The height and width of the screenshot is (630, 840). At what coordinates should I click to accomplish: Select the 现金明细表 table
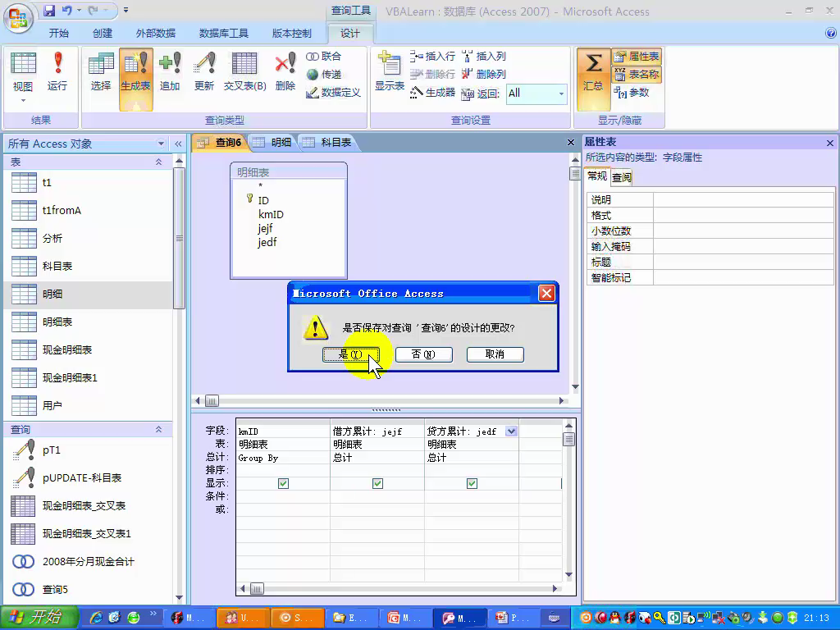pos(89,349)
